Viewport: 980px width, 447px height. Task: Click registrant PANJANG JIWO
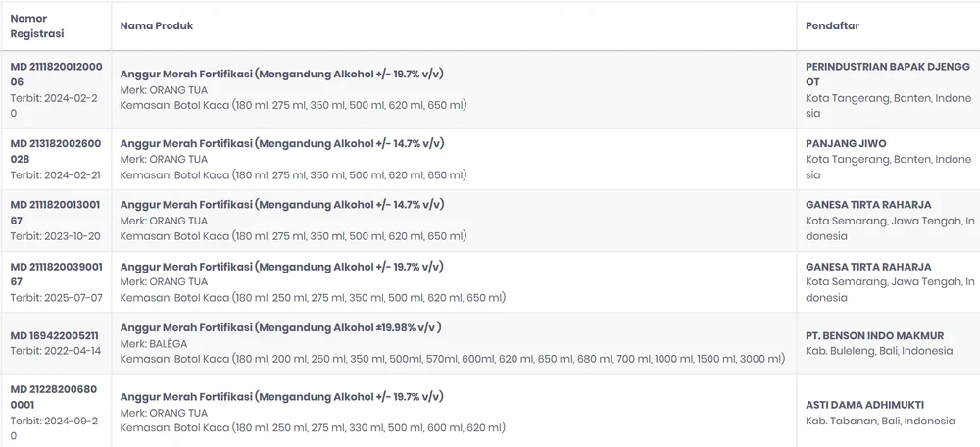(x=846, y=144)
